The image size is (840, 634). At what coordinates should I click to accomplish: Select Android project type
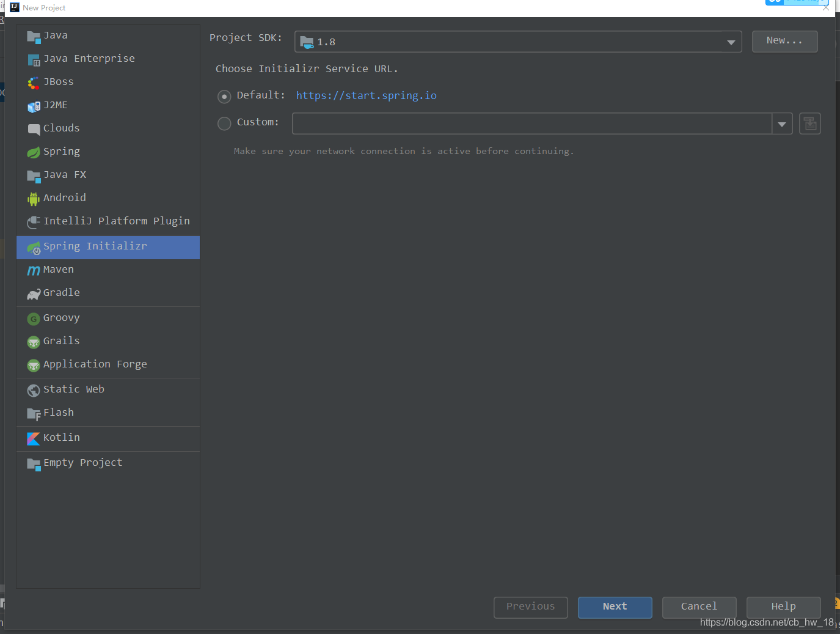click(x=108, y=198)
